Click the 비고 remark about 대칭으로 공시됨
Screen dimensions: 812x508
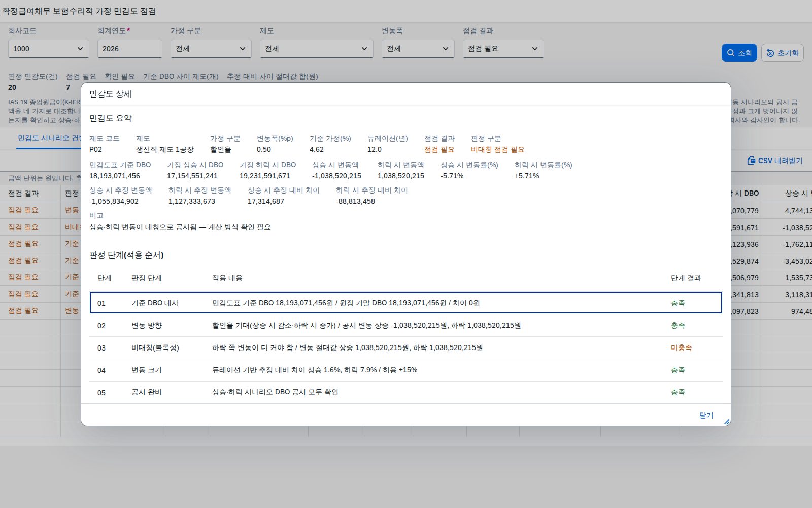[180, 227]
